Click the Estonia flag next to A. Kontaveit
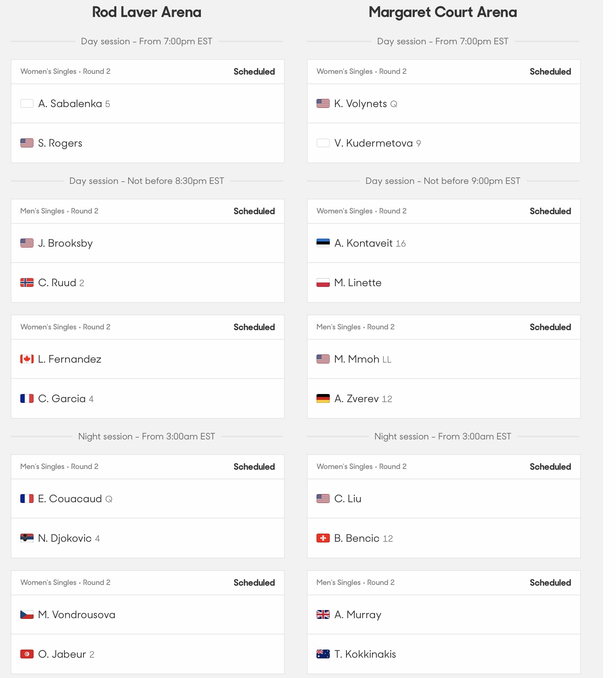This screenshot has width=616, height=678. pyautogui.click(x=323, y=243)
